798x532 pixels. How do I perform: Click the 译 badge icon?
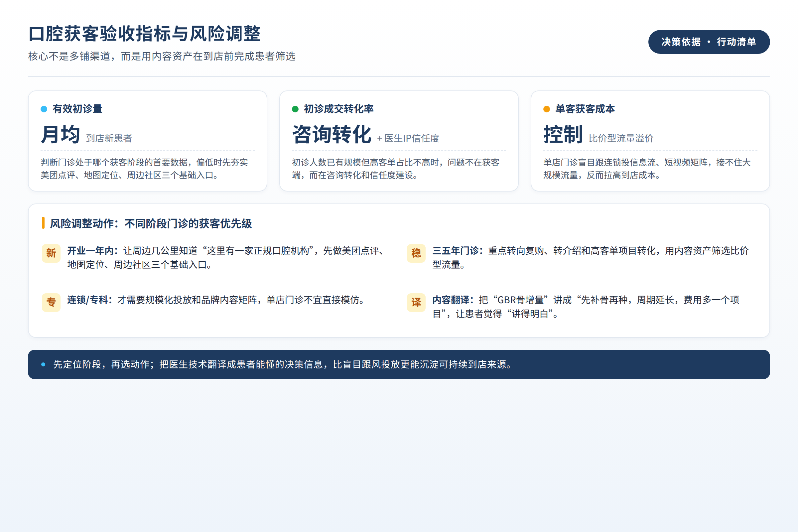tap(416, 302)
